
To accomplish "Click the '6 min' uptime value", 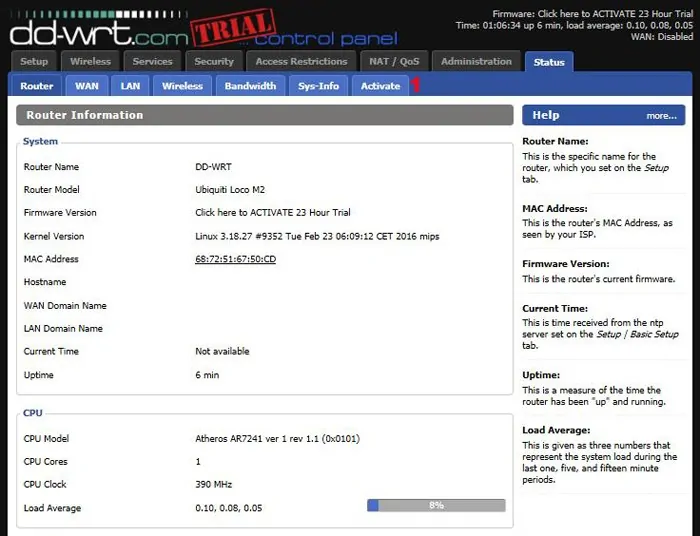I will tap(207, 375).
